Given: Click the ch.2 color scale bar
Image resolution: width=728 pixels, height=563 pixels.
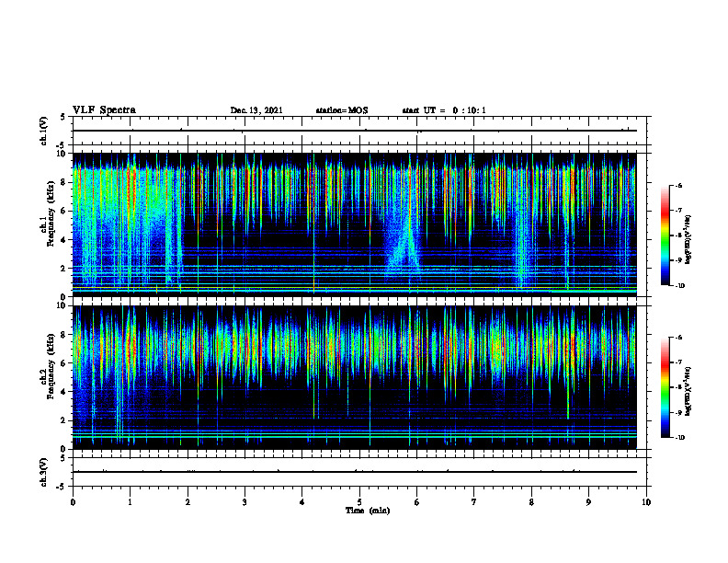Looking at the screenshot, I should 665,387.
